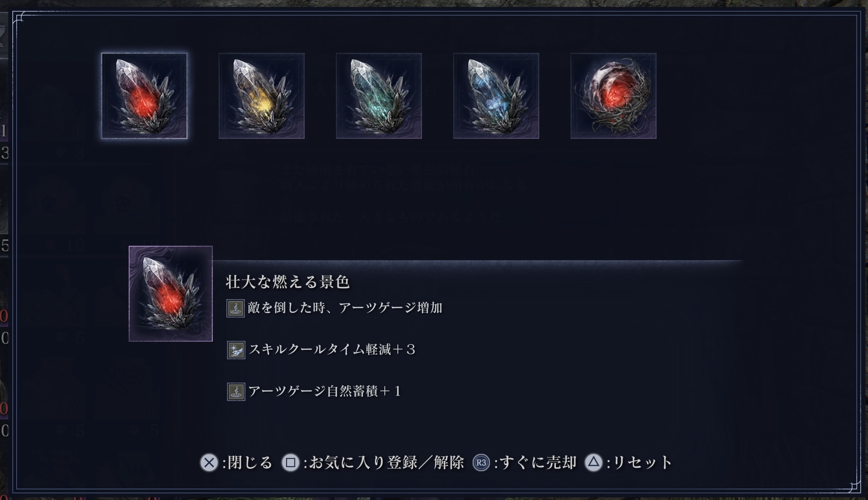Click the 閉じる close label
The image size is (868, 500).
(x=250, y=462)
